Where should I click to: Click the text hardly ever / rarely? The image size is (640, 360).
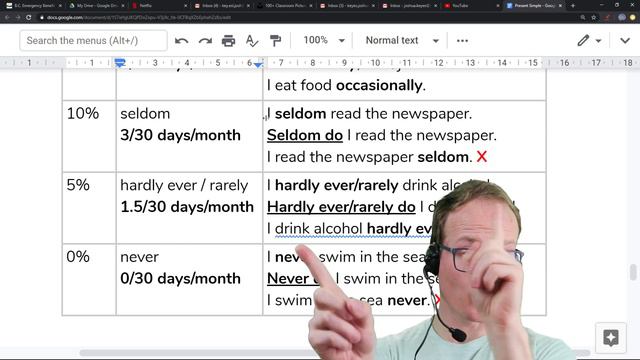[184, 186]
